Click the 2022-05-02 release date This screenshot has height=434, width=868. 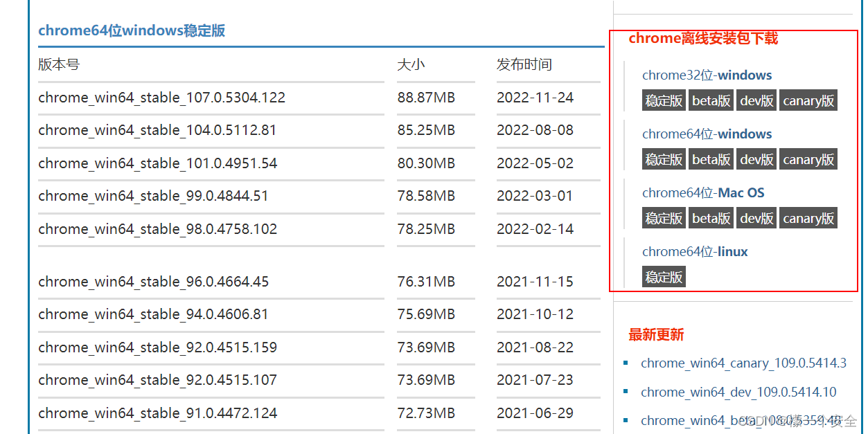535,163
